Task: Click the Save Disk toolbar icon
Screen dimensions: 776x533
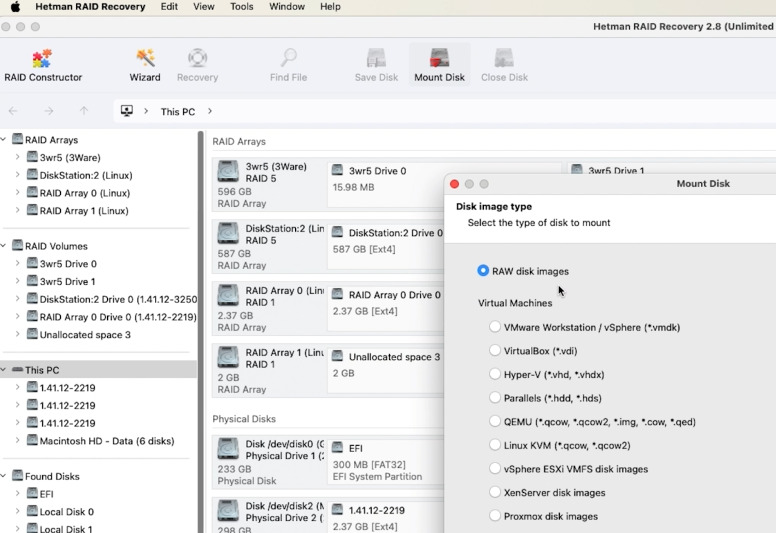Action: click(x=376, y=65)
